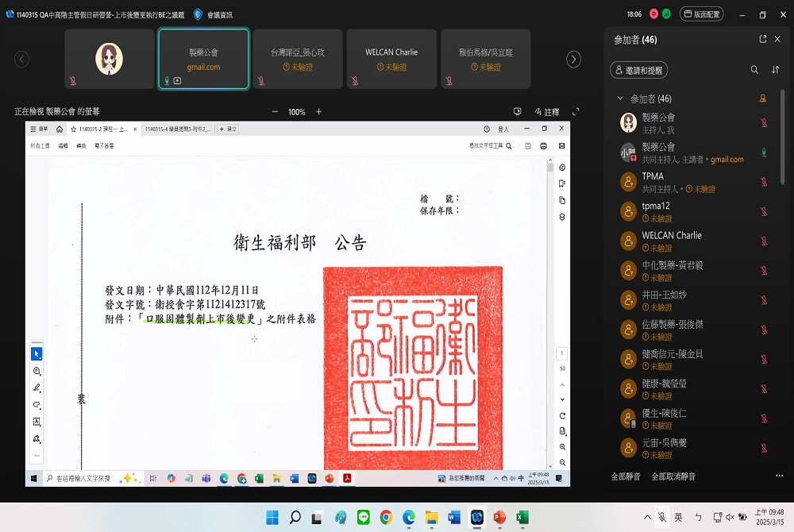Pop out the participants panel
794x532 pixels.
[763, 39]
